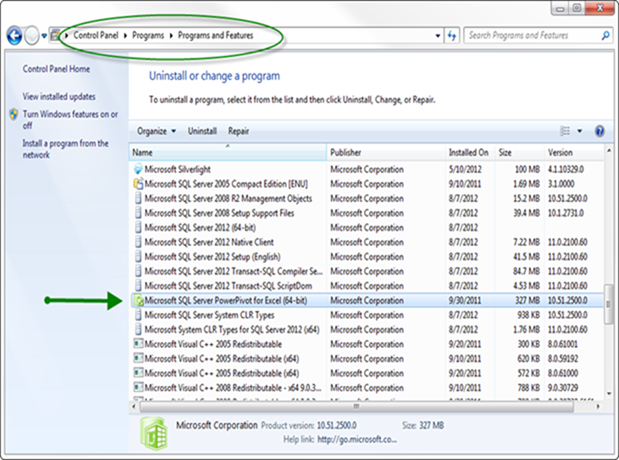Click Programs and Features breadcrumb
Screen dimensions: 619x460
pos(216,36)
